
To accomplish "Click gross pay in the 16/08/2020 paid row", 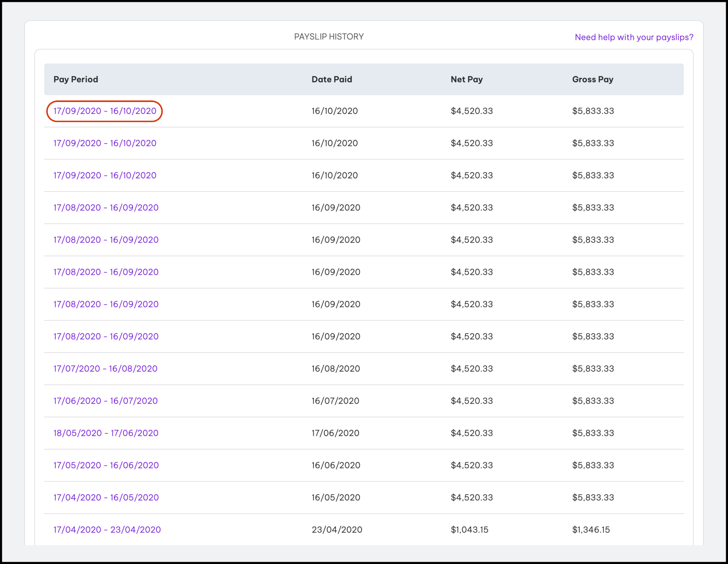I will pos(593,368).
